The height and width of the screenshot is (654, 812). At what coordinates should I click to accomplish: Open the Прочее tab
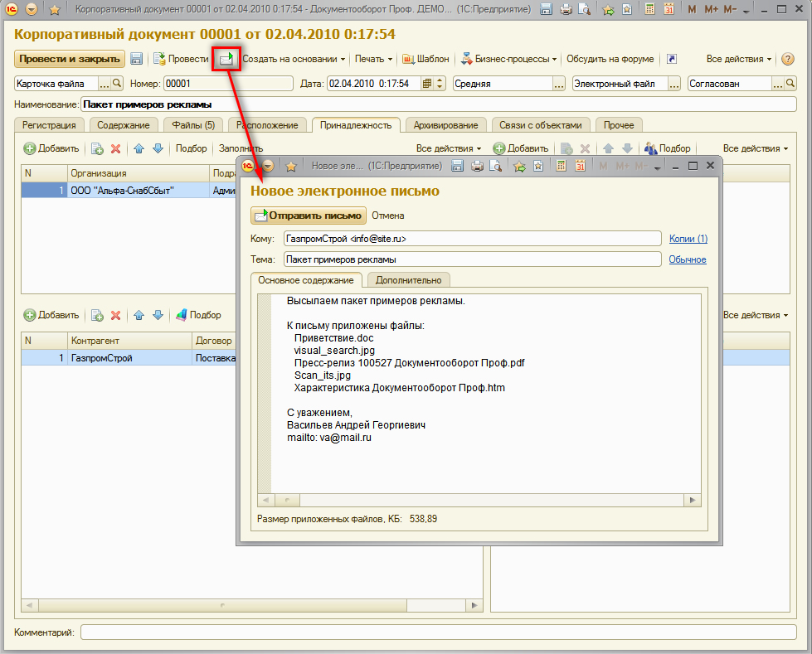pyautogui.click(x=618, y=125)
